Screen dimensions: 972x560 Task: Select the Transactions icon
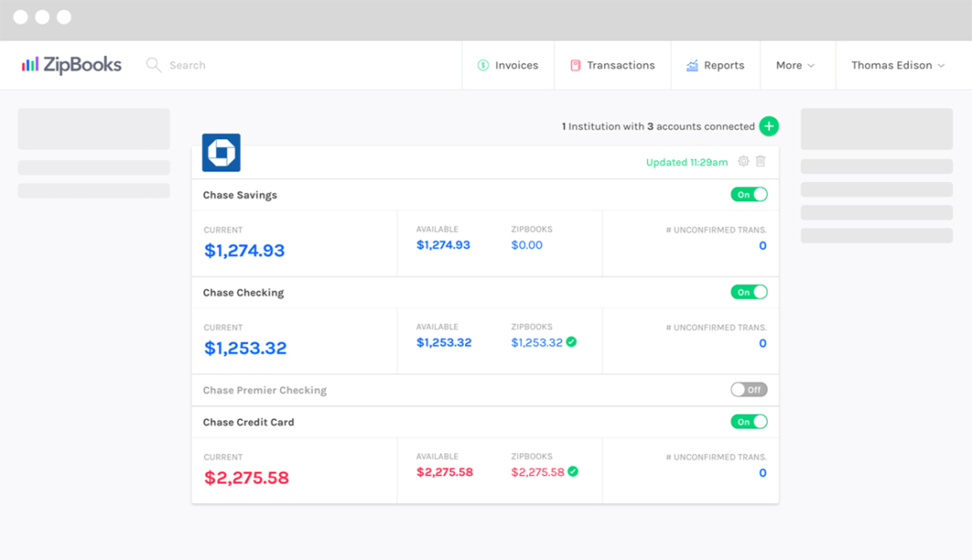575,64
